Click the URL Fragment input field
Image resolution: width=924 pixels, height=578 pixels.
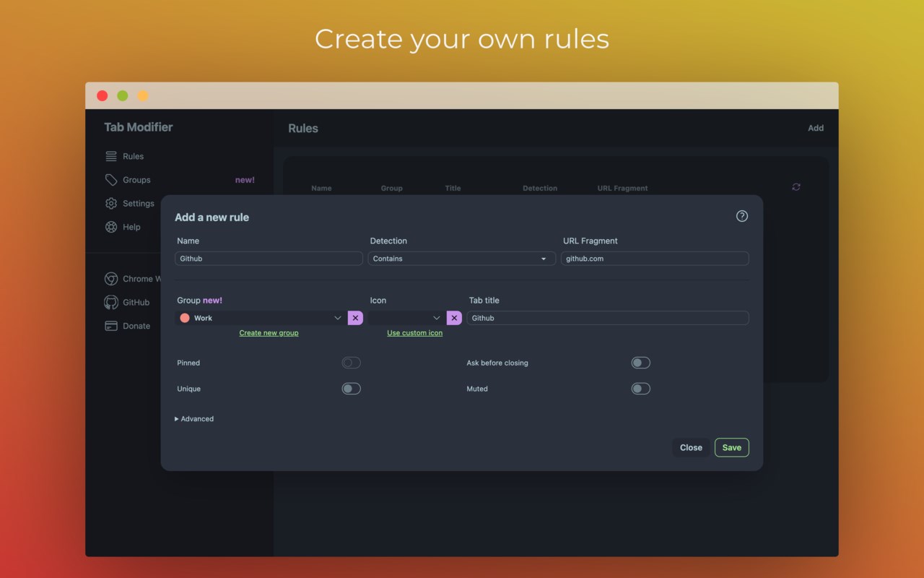pyautogui.click(x=655, y=259)
